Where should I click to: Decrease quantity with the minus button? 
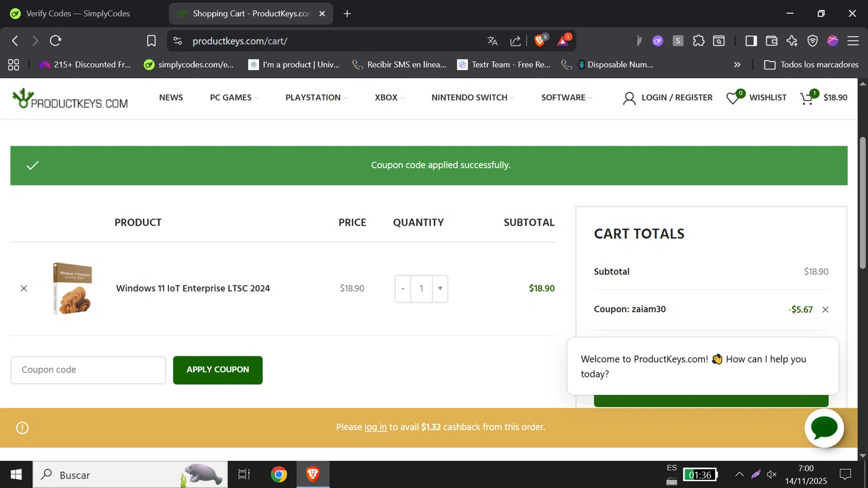403,288
